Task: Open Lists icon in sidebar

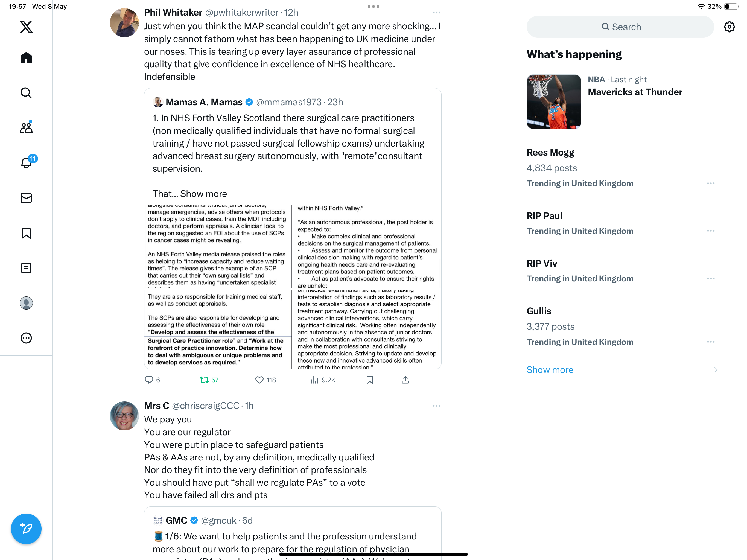Action: (26, 268)
